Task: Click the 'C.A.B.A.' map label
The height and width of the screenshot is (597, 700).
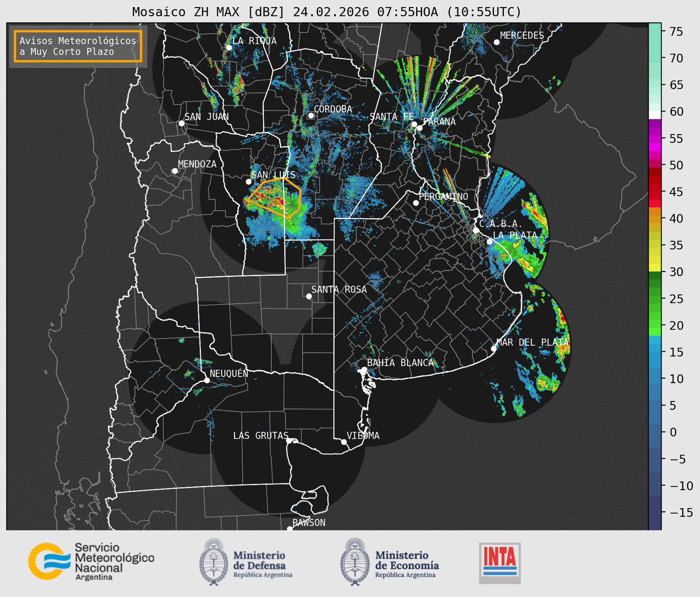Action: point(501,224)
